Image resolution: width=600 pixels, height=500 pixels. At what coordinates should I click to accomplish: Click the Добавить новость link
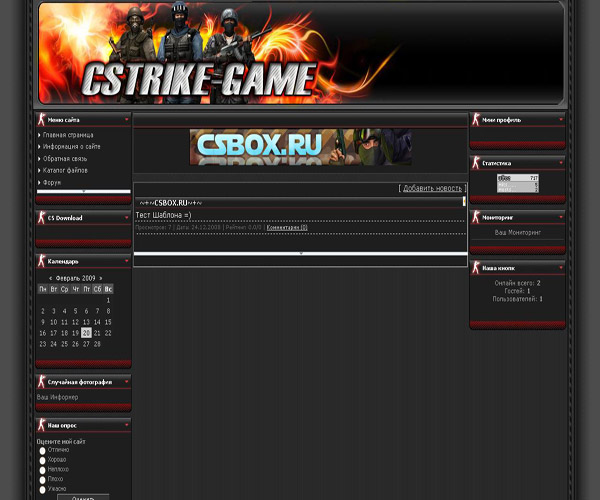[432, 188]
